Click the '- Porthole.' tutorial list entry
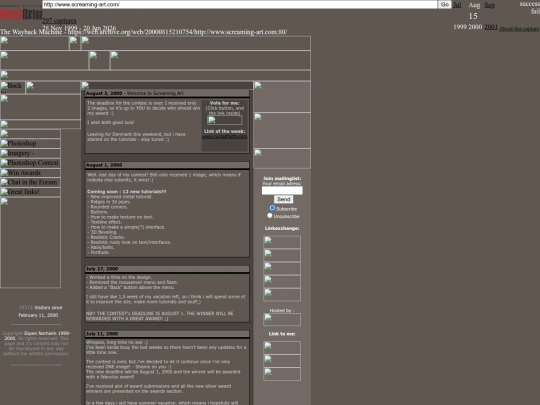Screen dimensions: 540x405 [98, 252]
